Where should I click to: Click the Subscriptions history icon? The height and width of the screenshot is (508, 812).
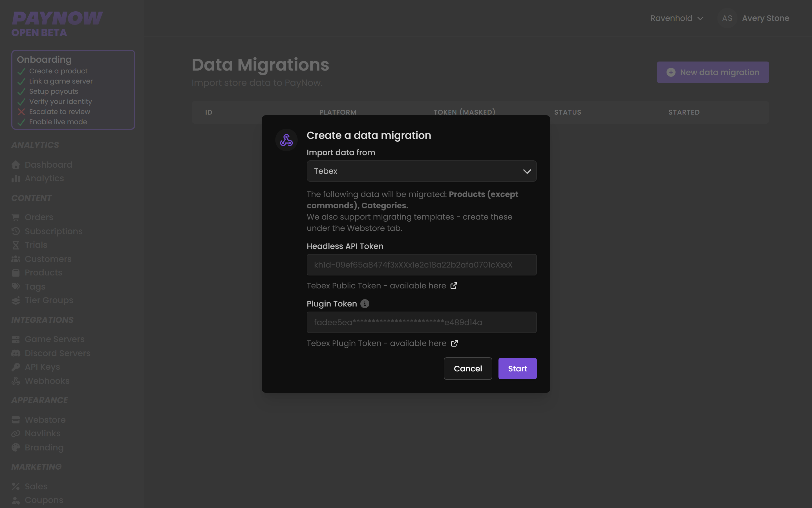point(16,231)
